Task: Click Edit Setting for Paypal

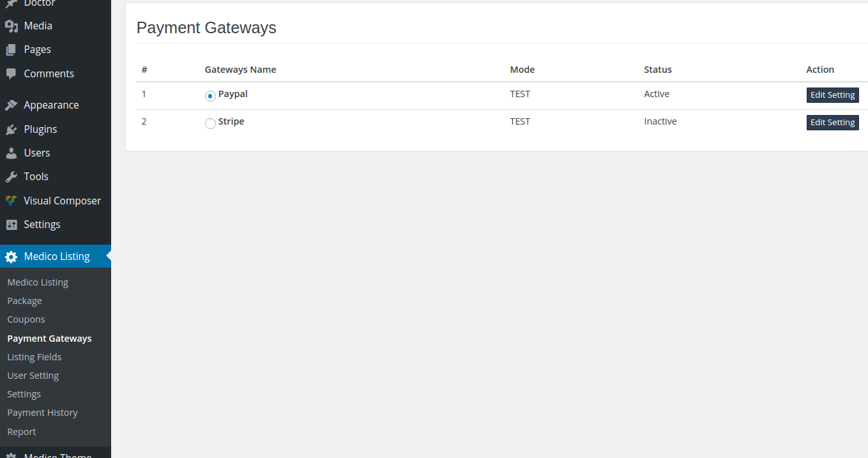Action: tap(832, 95)
